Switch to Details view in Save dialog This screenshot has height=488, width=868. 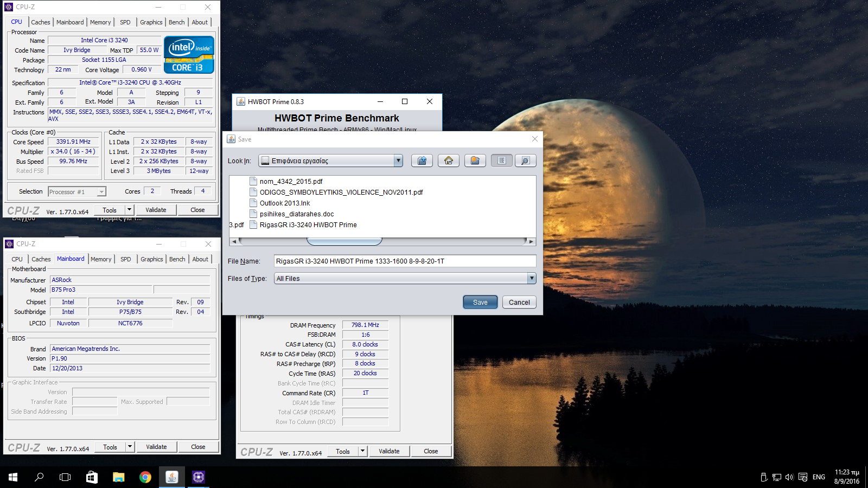[x=525, y=160]
